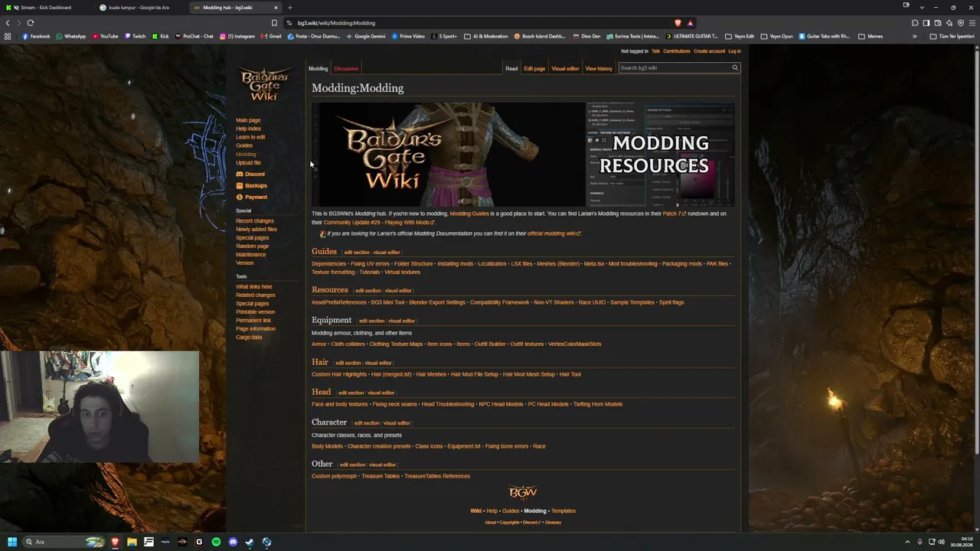Open the Edit page tab
This screenshot has width=980, height=551.
click(534, 69)
